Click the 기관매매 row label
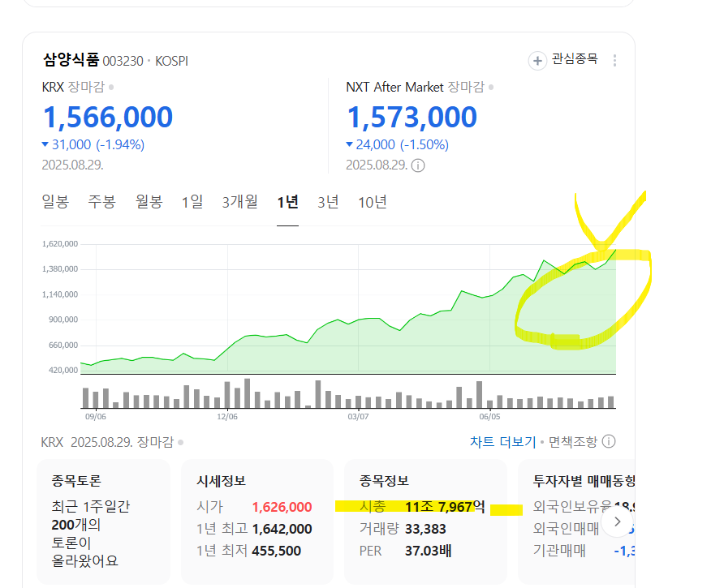This screenshot has width=724, height=588. tap(559, 550)
